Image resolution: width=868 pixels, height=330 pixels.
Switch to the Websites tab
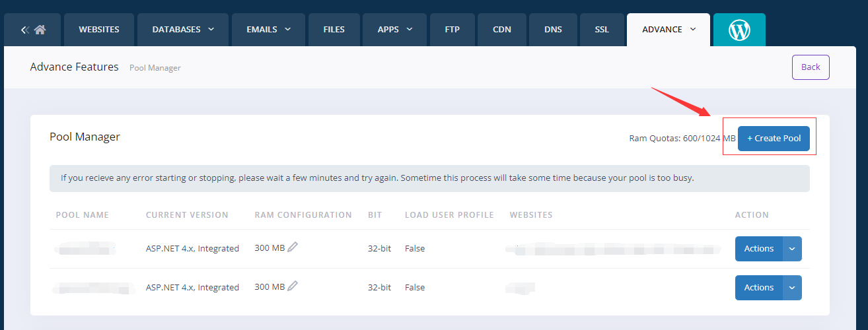[x=99, y=30]
